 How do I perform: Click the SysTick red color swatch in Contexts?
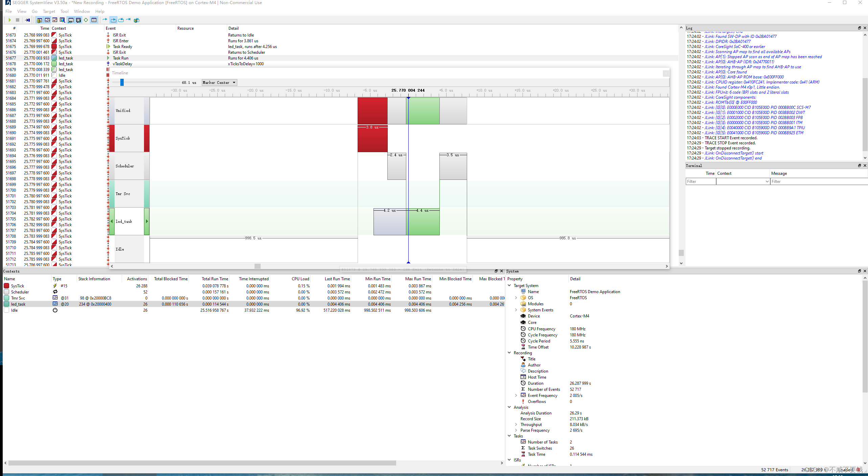click(x=6, y=286)
